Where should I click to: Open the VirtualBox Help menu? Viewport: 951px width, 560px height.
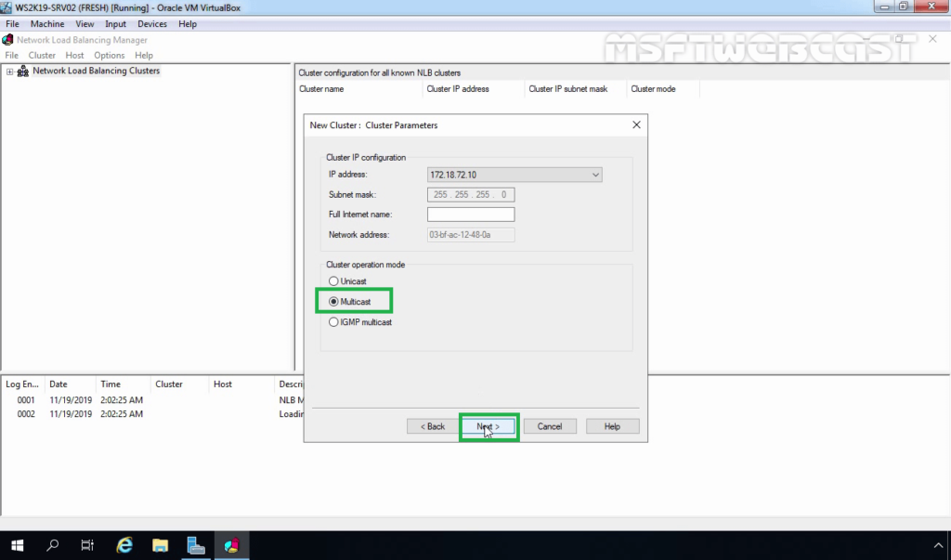click(188, 24)
